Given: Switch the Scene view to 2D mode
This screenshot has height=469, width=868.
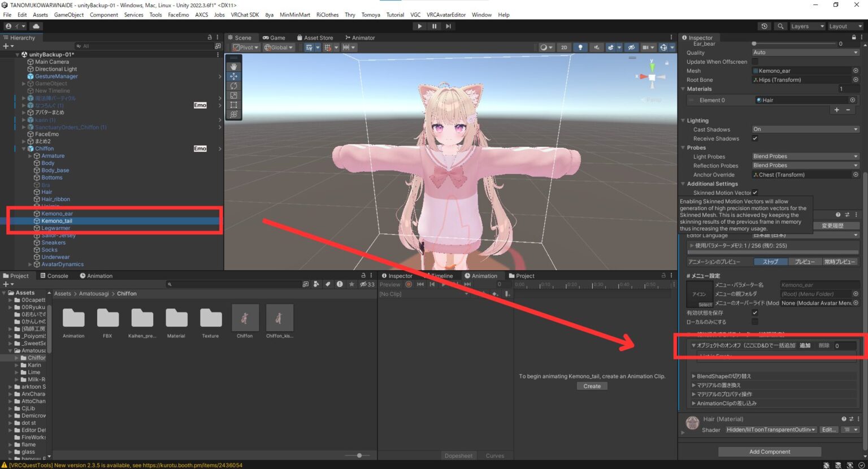Looking at the screenshot, I should [563, 47].
